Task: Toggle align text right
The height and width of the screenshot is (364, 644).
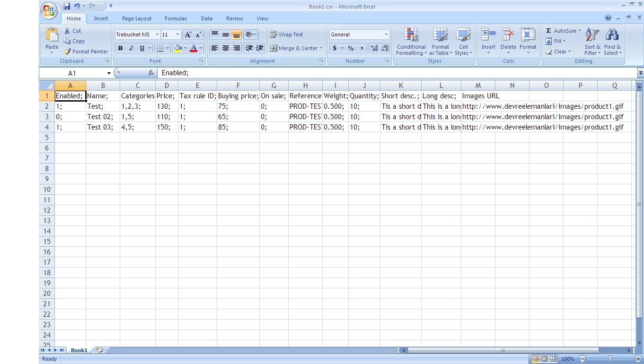Action: [236, 48]
